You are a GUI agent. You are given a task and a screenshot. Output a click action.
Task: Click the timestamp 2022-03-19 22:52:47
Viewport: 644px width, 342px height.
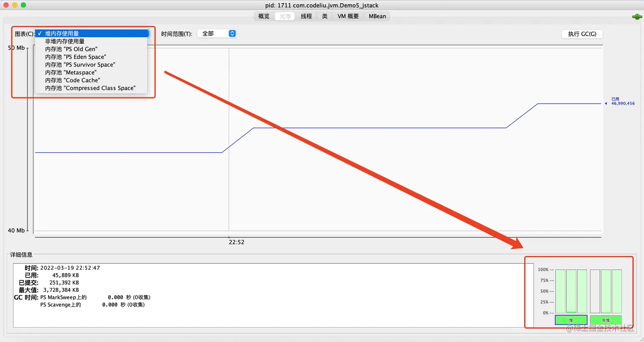(70, 268)
